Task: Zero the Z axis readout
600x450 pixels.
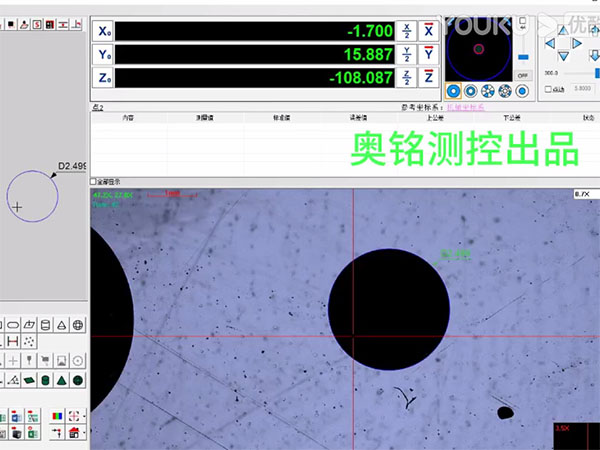Action: tap(429, 77)
